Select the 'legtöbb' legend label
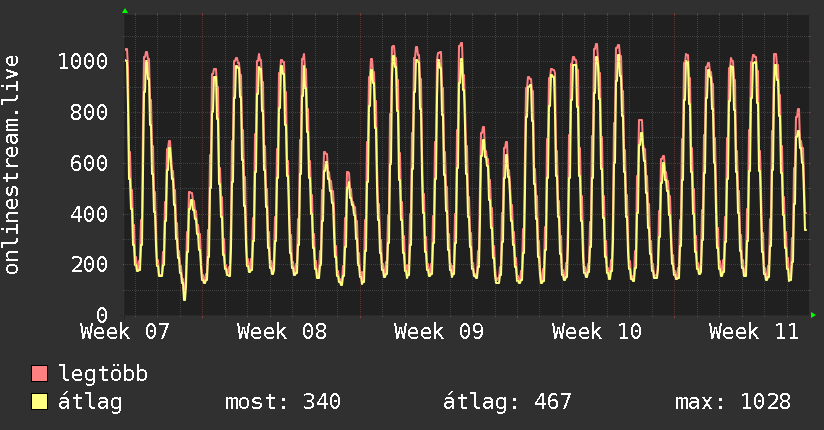The height and width of the screenshot is (430, 824). pos(103,374)
